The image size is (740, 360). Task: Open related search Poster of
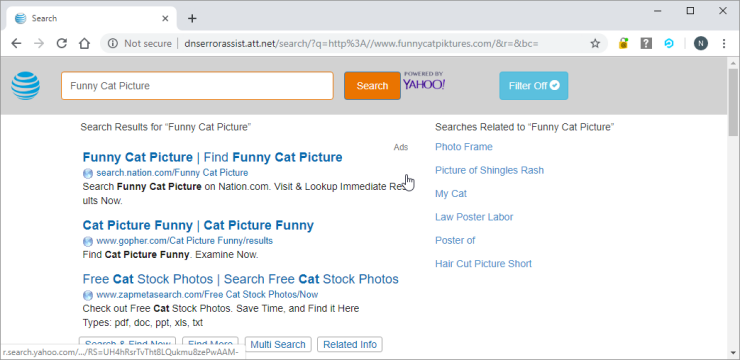click(455, 241)
